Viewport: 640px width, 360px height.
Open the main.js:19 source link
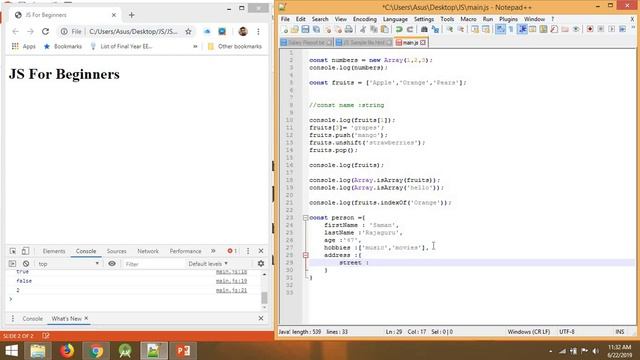coord(231,281)
